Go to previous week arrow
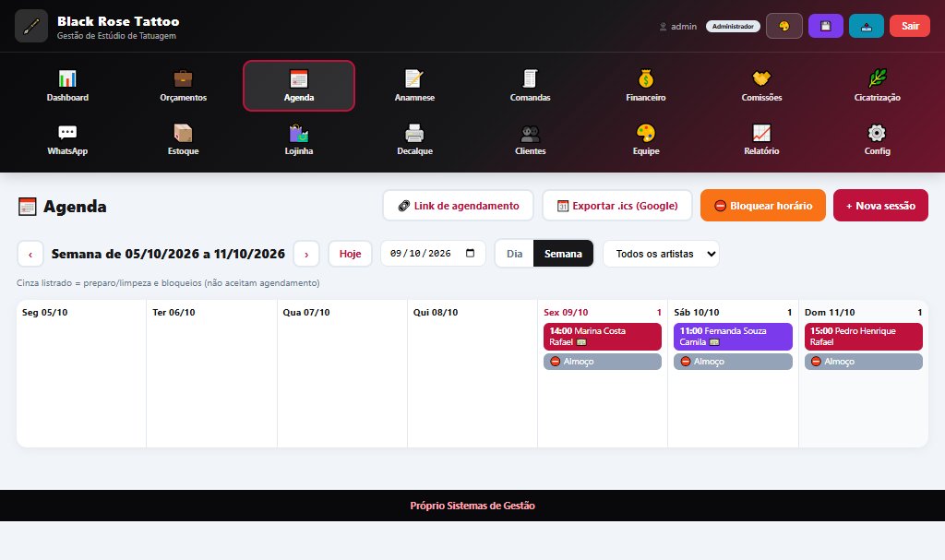Screen dimensions: 945x560 point(30,254)
